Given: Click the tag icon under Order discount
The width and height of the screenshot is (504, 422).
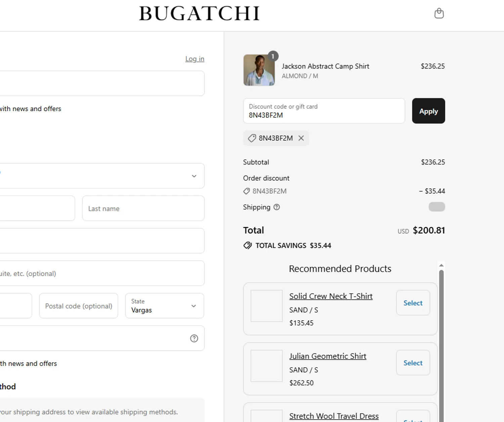Looking at the screenshot, I should point(246,191).
